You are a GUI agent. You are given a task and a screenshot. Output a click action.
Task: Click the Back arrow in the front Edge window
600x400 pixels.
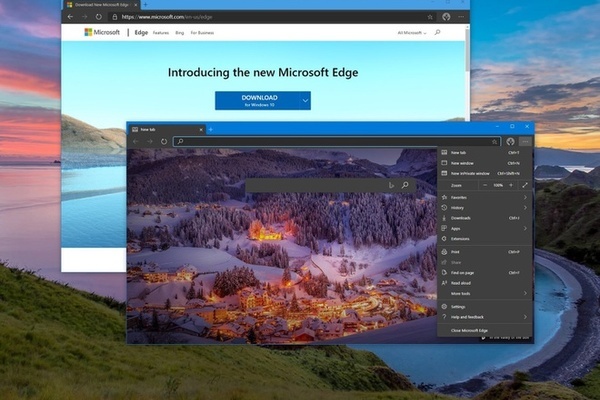coord(135,142)
